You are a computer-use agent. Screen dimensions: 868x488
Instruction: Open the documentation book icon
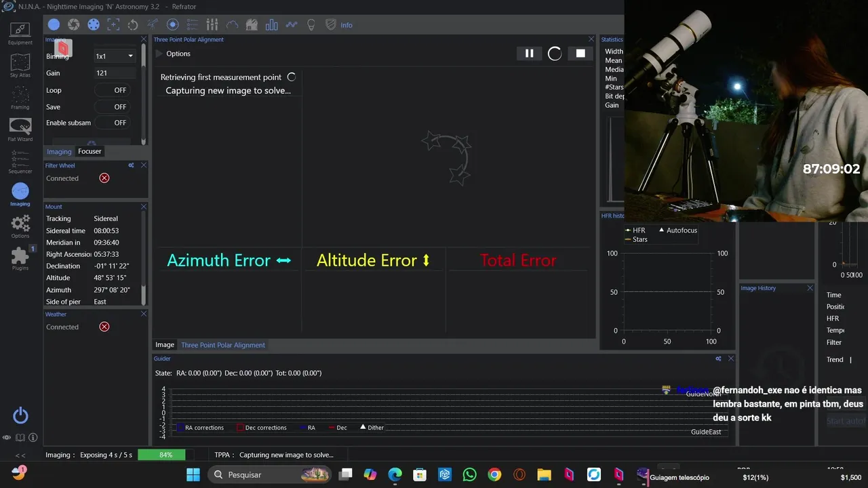20,438
